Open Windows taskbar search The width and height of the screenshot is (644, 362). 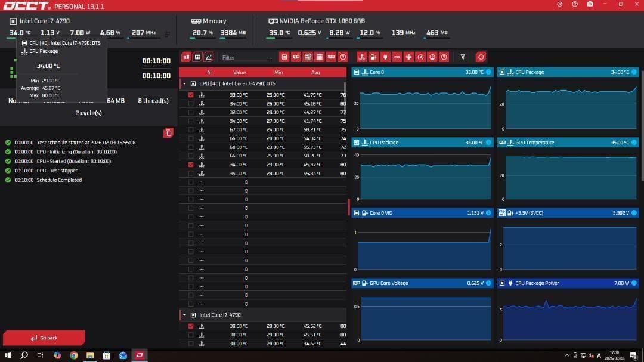pyautogui.click(x=24, y=355)
